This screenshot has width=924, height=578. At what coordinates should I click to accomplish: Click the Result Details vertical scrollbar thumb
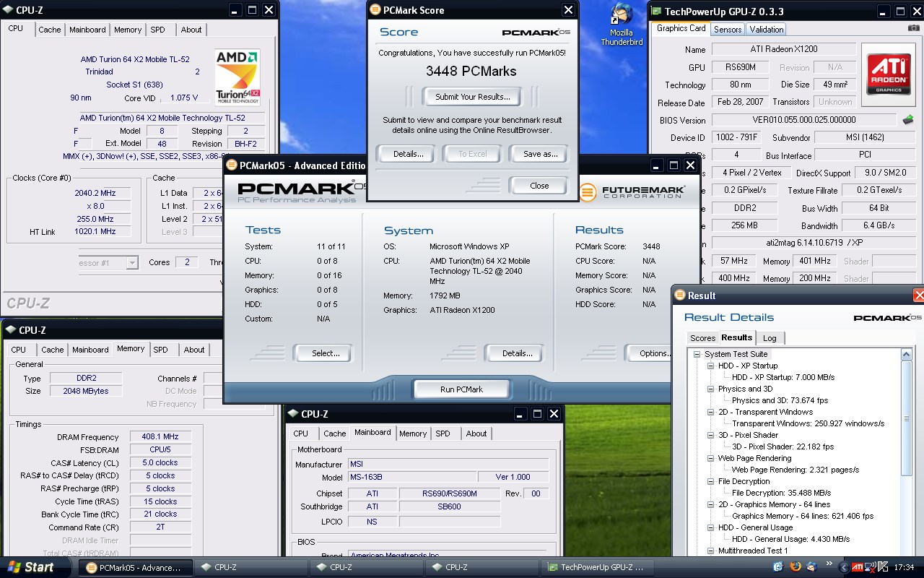(x=907, y=418)
